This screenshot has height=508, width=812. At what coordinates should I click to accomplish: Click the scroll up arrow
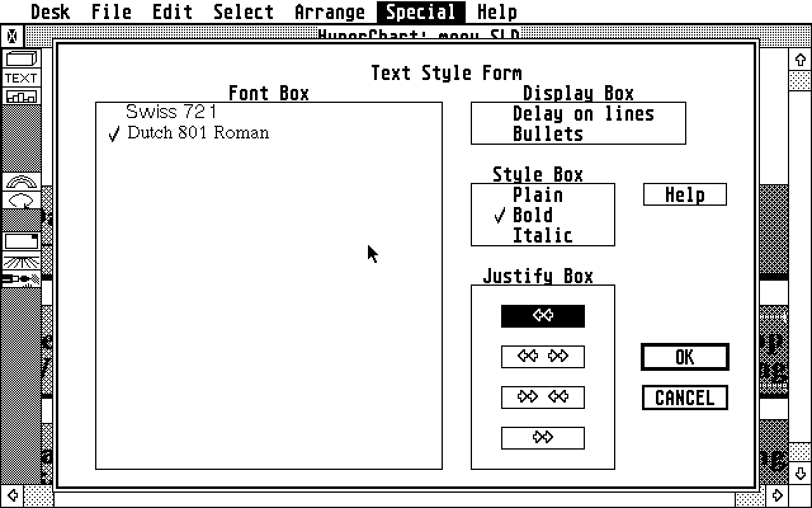[800, 60]
